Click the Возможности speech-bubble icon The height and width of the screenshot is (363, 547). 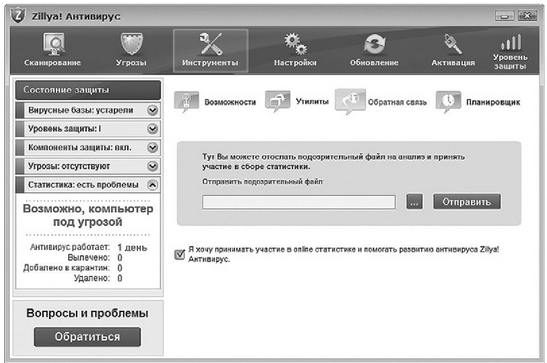[186, 101]
